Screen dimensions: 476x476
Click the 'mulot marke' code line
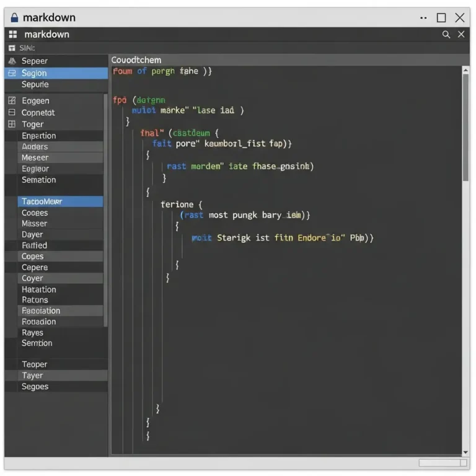[x=188, y=110]
